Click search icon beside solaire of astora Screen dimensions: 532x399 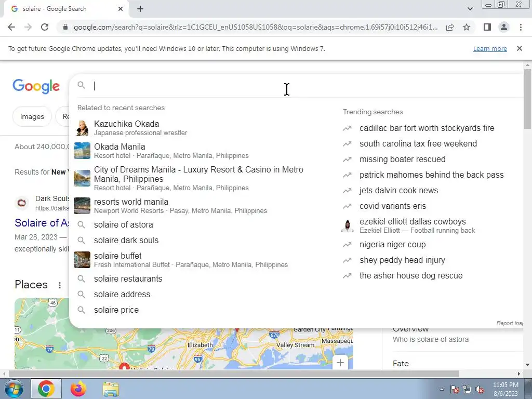point(81,224)
